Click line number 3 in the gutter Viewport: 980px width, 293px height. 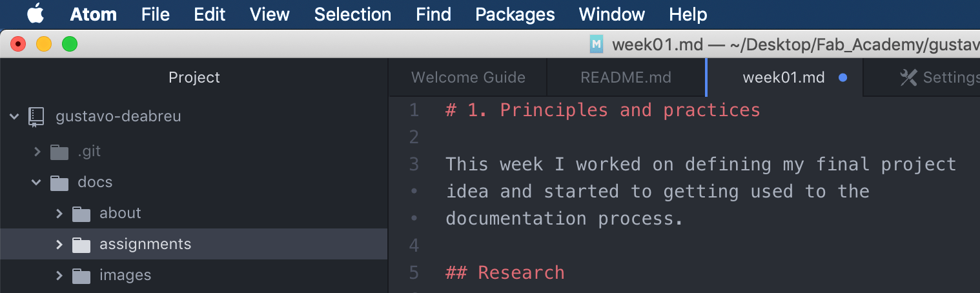pyautogui.click(x=414, y=165)
